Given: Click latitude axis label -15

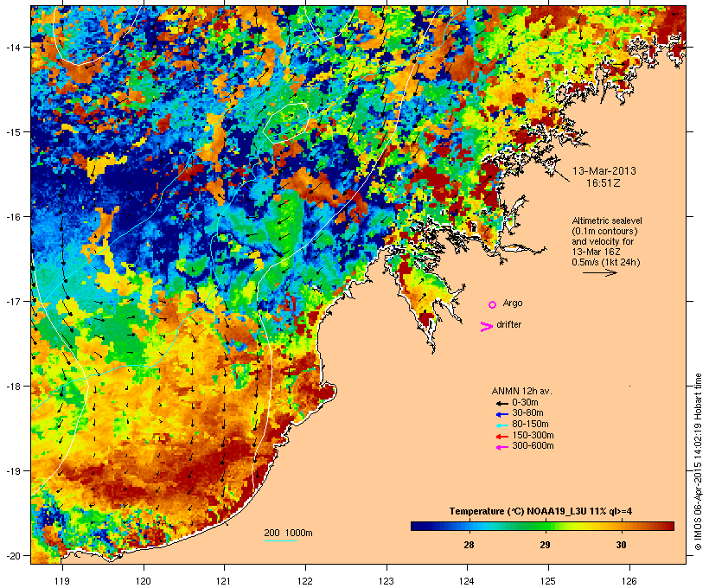Looking at the screenshot, I should point(12,132).
